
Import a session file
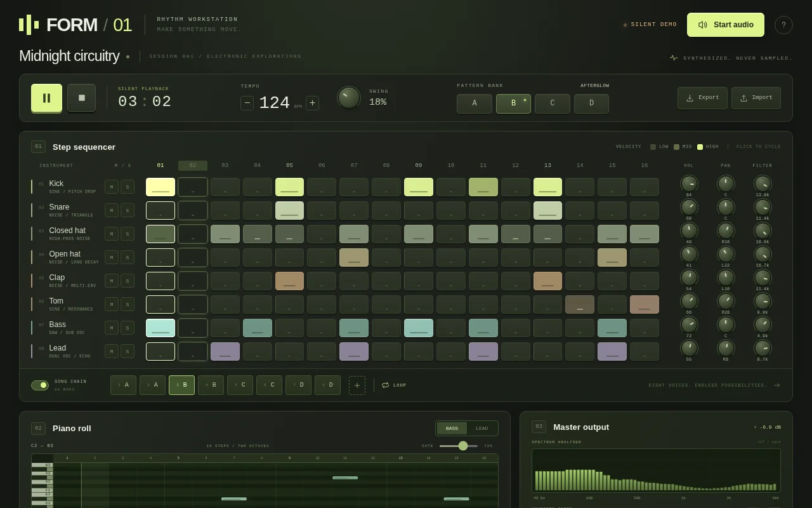[756, 98]
